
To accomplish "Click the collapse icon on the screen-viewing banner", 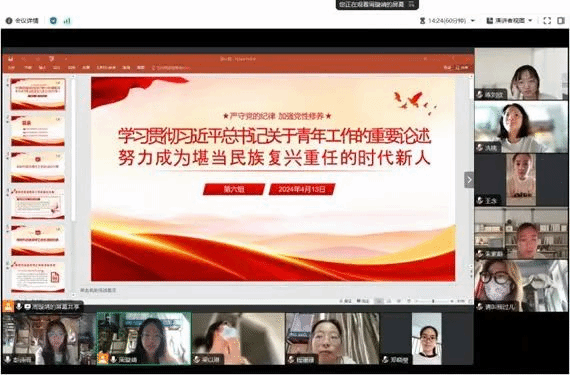I will click(x=412, y=4).
